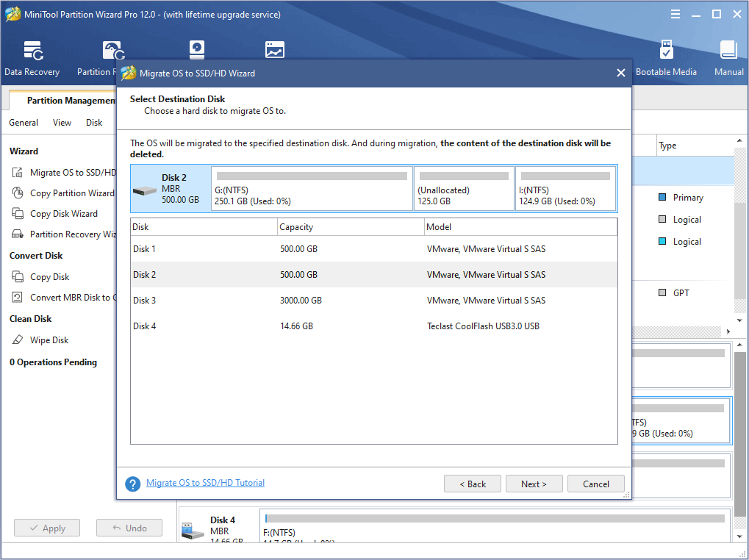The image size is (749, 560).
Task: Click Convert MBR Disk sidebar icon
Action: click(x=17, y=297)
